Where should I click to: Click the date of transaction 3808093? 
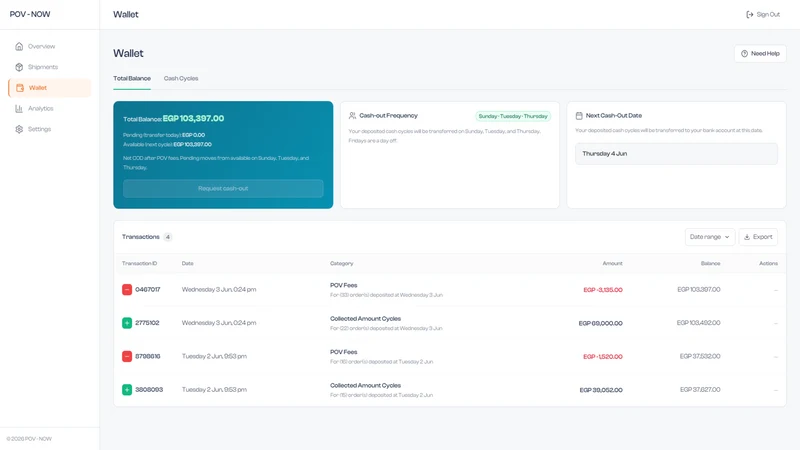click(x=214, y=390)
